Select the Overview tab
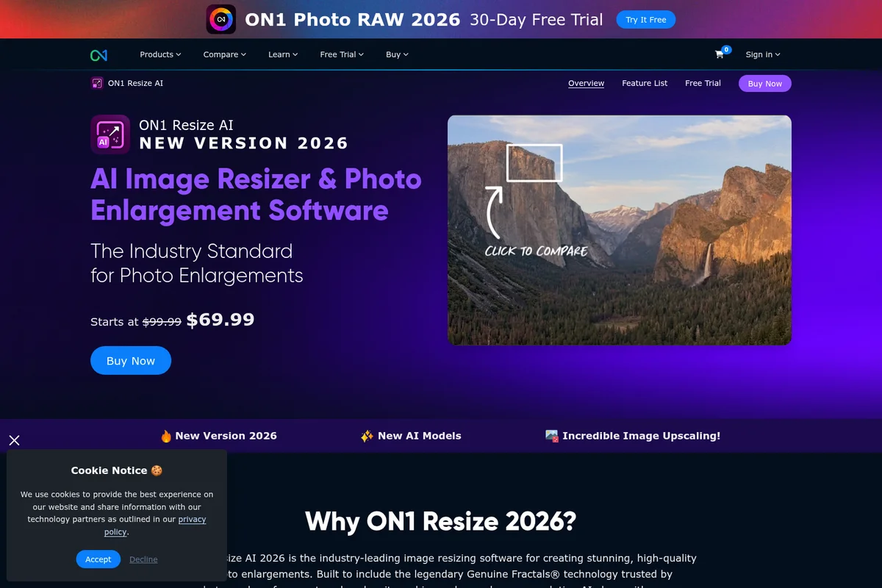The width and height of the screenshot is (882, 588). pos(586,83)
